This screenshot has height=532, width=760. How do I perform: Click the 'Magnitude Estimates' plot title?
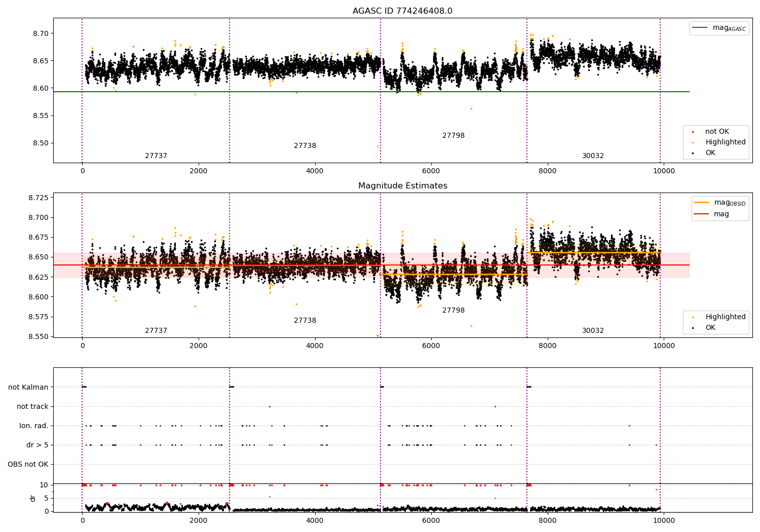click(x=402, y=186)
